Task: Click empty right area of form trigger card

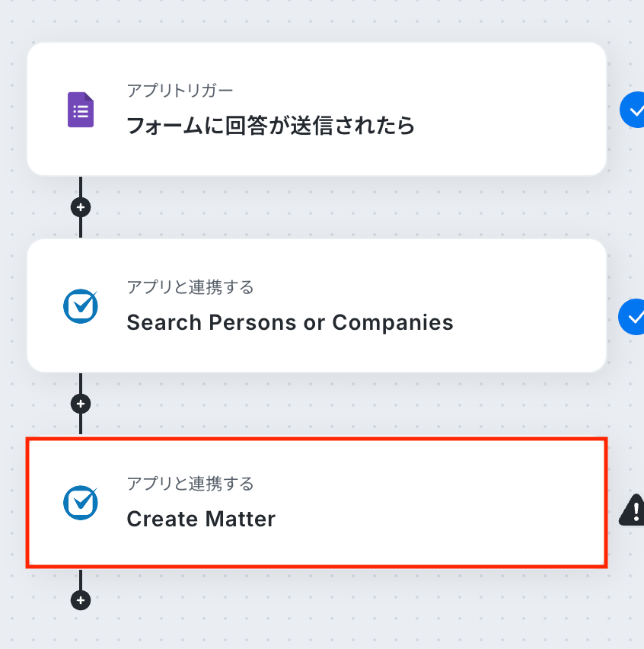Action: [x=525, y=110]
